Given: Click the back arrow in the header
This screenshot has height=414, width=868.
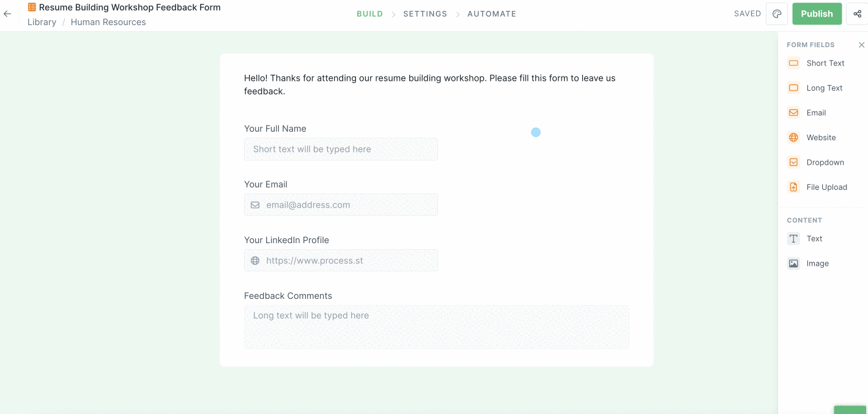Looking at the screenshot, I should click(x=7, y=13).
